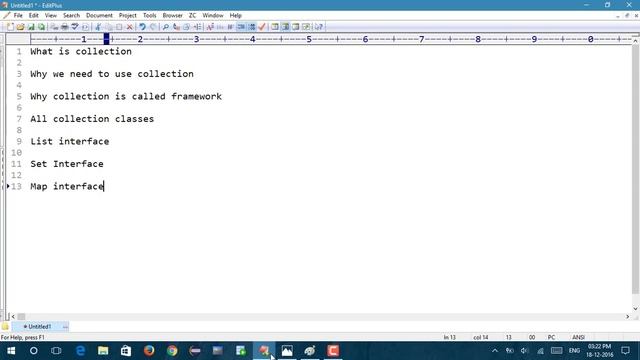Screen dimensions: 640x360
Task: Click line 'All collection classes'
Action: click(92, 119)
